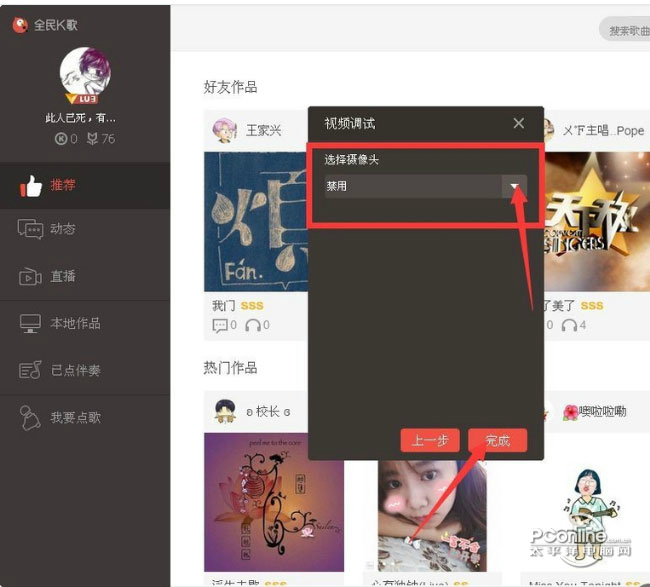The height and width of the screenshot is (587, 650).
Task: Expand the camera selection dropdown arrow
Action: click(x=514, y=186)
